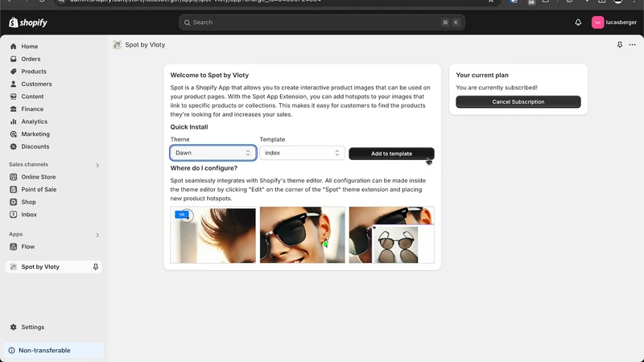The width and height of the screenshot is (644, 362).
Task: Click 'Your current plan' heading
Action: (x=482, y=75)
